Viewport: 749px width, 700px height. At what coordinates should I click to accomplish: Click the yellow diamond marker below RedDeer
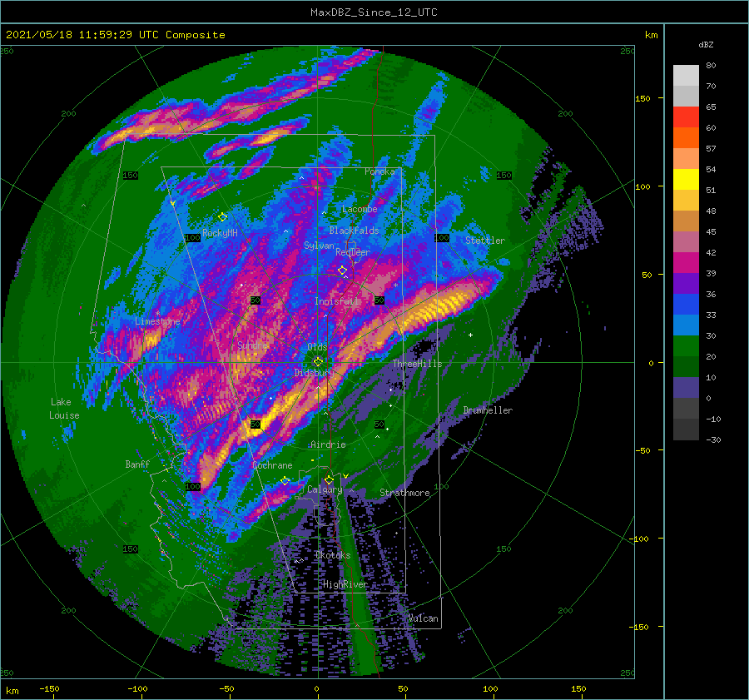coord(342,271)
